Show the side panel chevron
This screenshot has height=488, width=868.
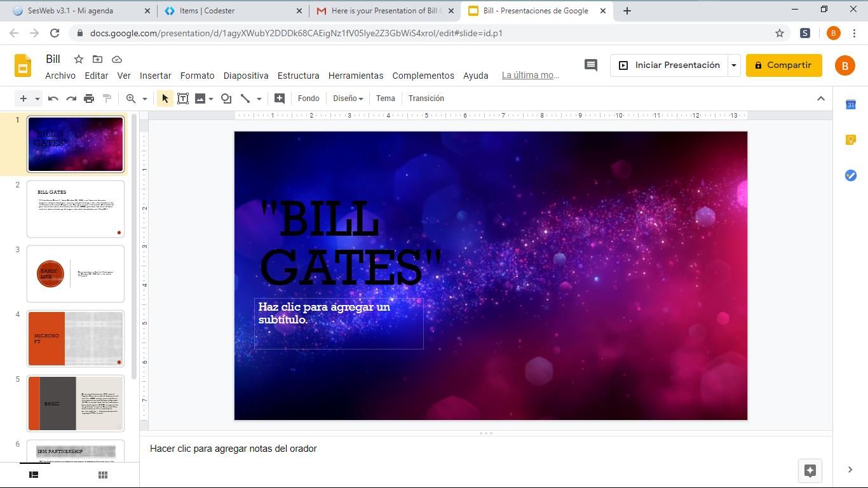[850, 470]
